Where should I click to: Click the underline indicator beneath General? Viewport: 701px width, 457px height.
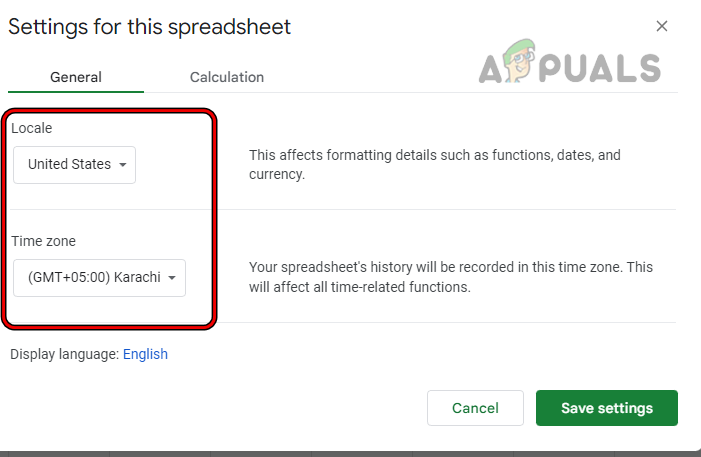click(x=77, y=92)
